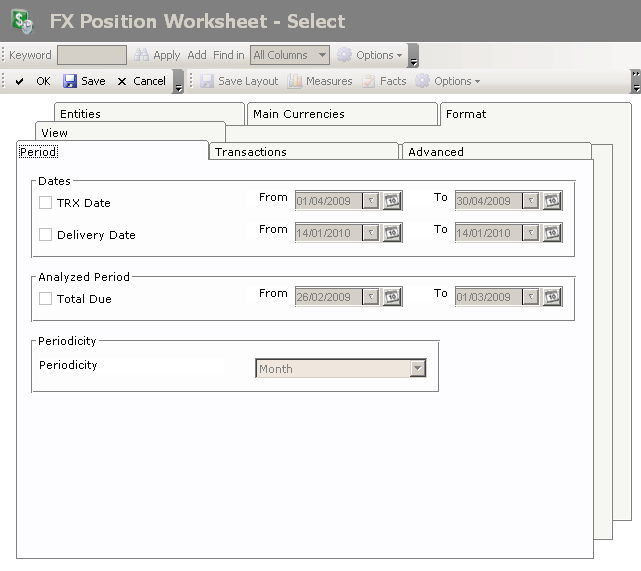Viewport: 641px width, 571px height.
Task: Click the Save disk icon
Action: [x=70, y=82]
